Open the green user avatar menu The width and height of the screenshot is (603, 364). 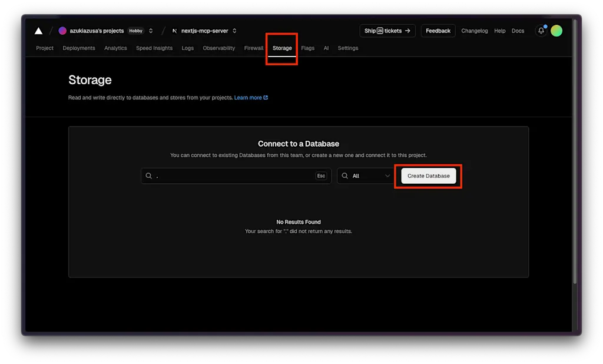556,31
